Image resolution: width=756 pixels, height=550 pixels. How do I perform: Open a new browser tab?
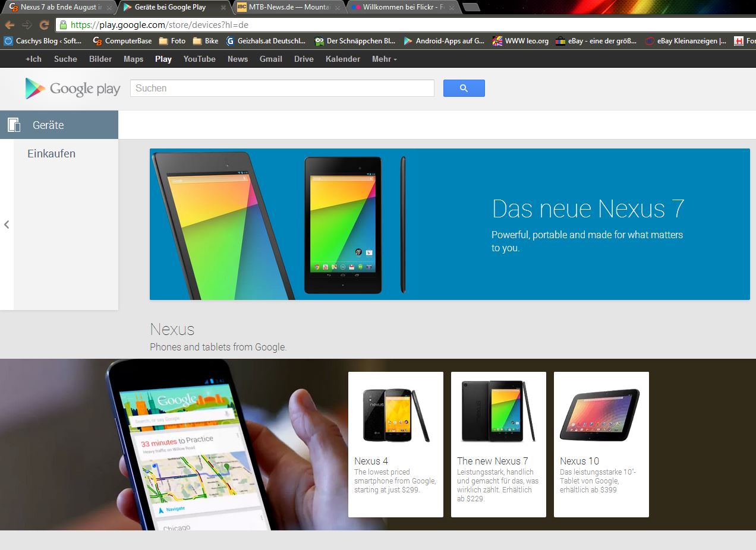pos(471,7)
